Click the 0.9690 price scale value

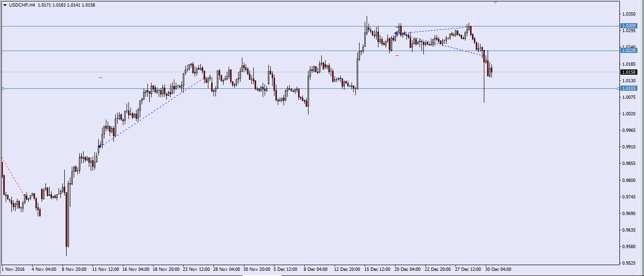tap(629, 213)
